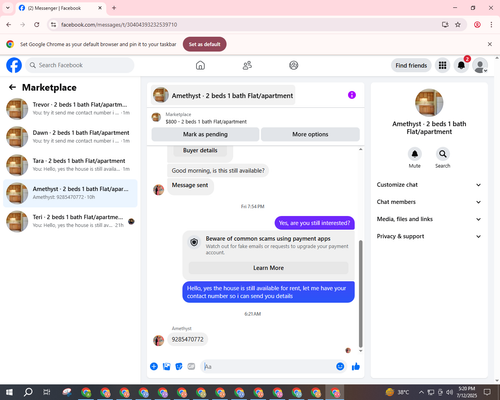
Task: Open the Notifications bell with badge
Action: 461,65
